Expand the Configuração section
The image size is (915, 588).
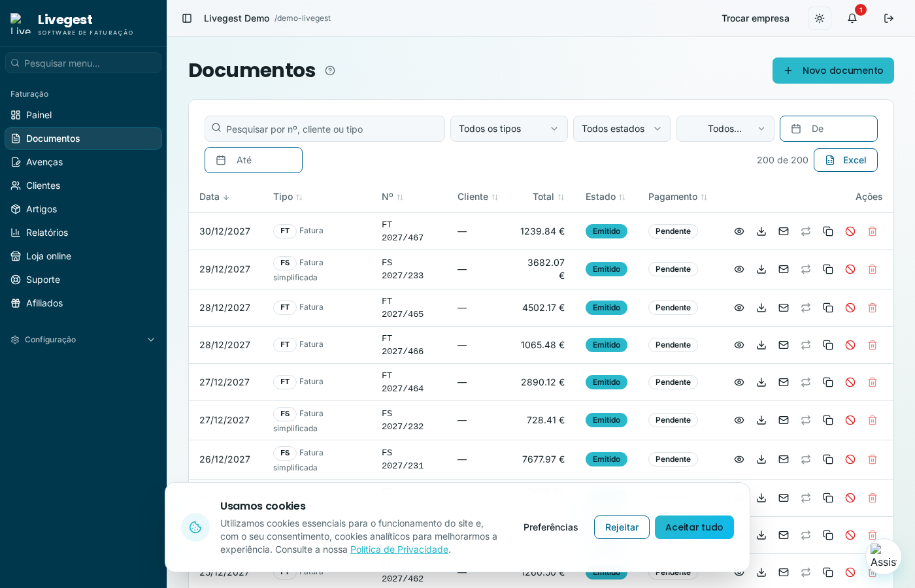[83, 340]
